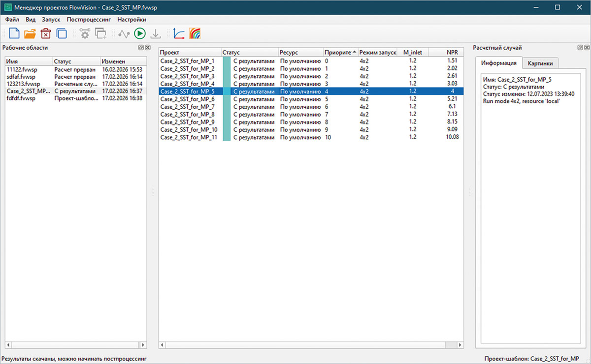Click the new document toolbar icon
Viewport: 591px width, 364px height.
[14, 33]
